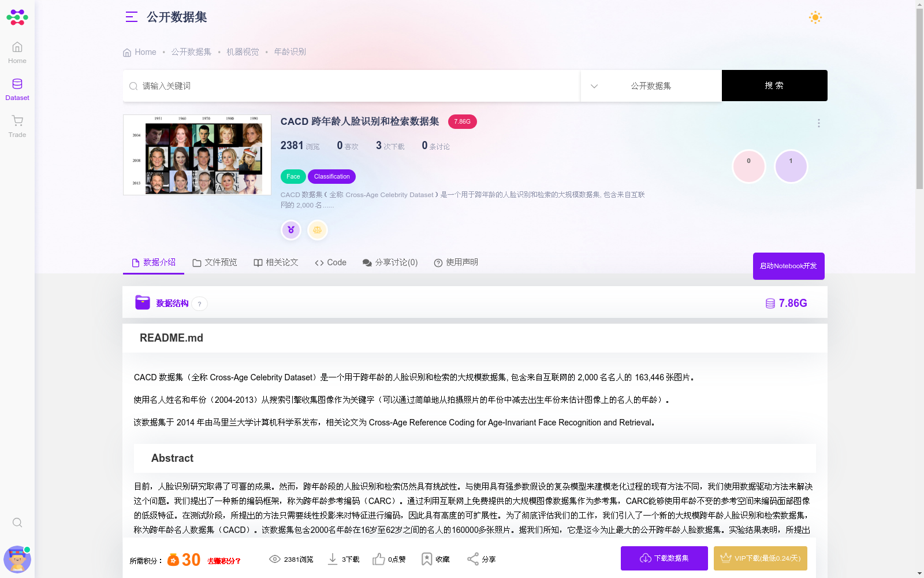Switch to the 使用声明 tab

click(x=456, y=262)
